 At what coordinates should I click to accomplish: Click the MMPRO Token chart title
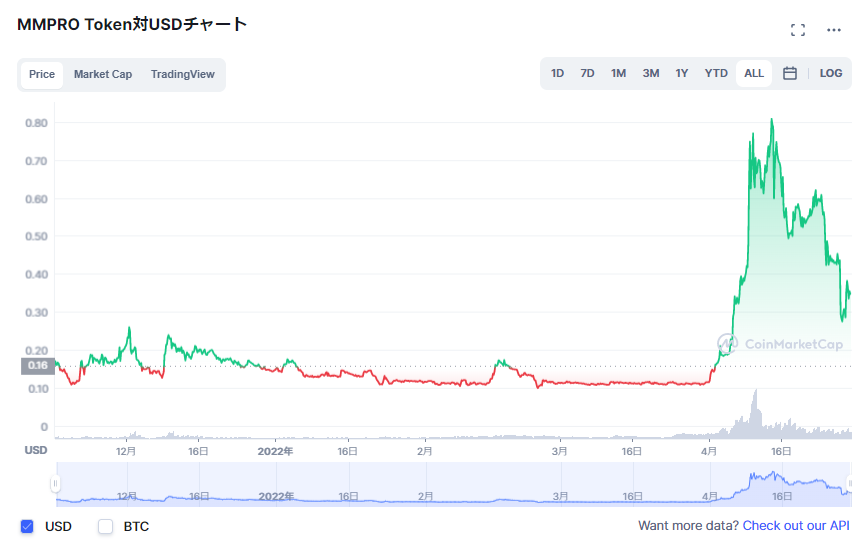pos(132,24)
